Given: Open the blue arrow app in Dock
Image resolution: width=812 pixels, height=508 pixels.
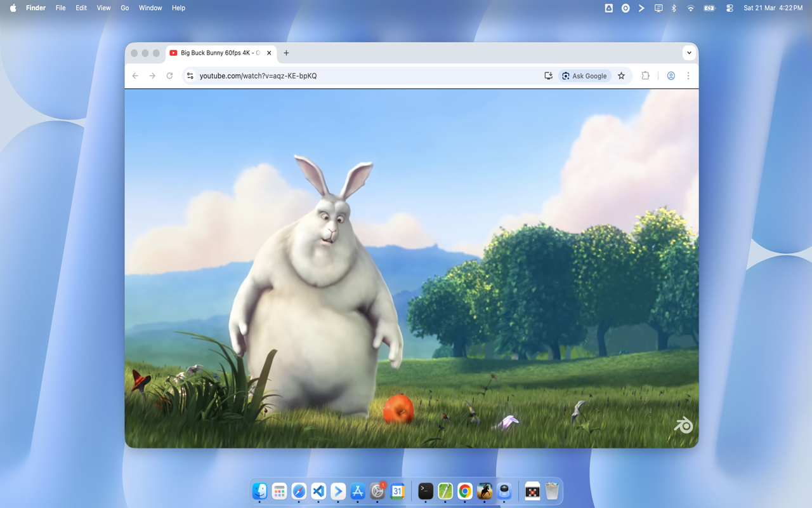Looking at the screenshot, I should (x=338, y=491).
